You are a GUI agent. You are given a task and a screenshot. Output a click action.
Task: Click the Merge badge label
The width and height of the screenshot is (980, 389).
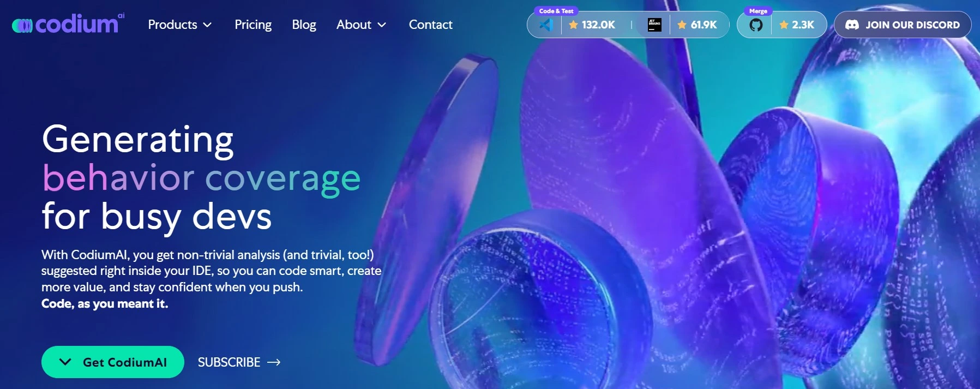click(x=758, y=11)
